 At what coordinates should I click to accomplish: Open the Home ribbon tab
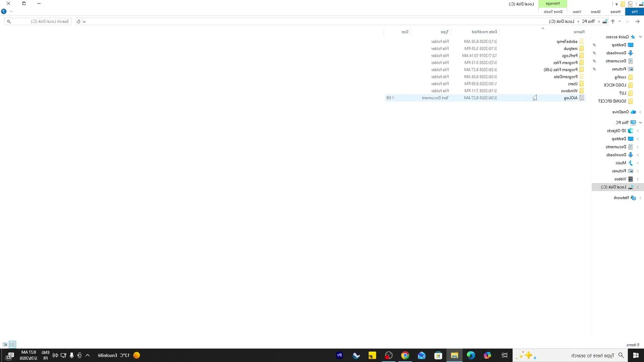point(615,12)
